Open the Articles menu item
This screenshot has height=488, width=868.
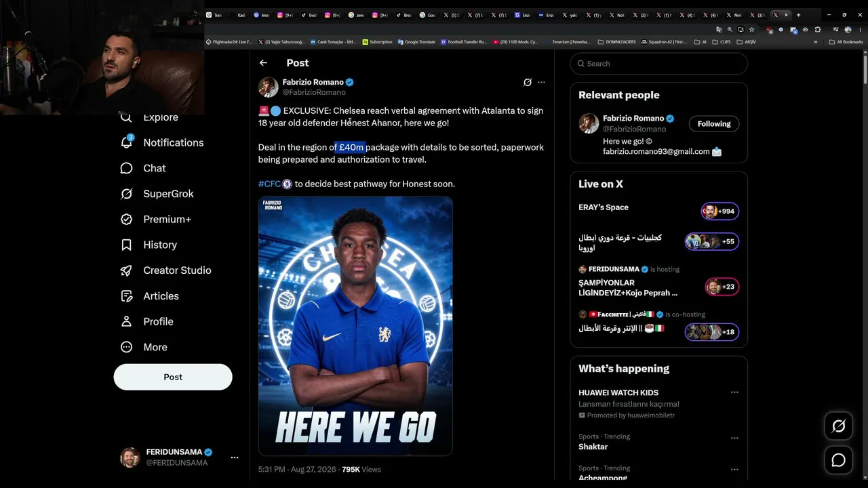click(x=150, y=296)
